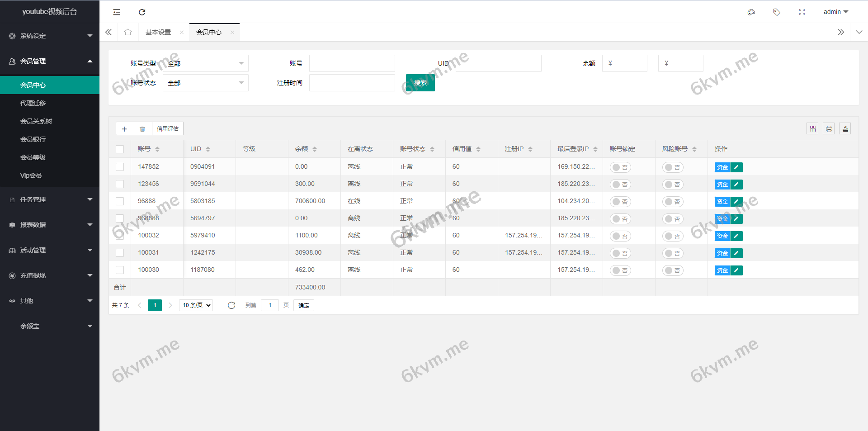Open the 账号类型 dropdown
This screenshot has width=868, height=431.
point(205,63)
